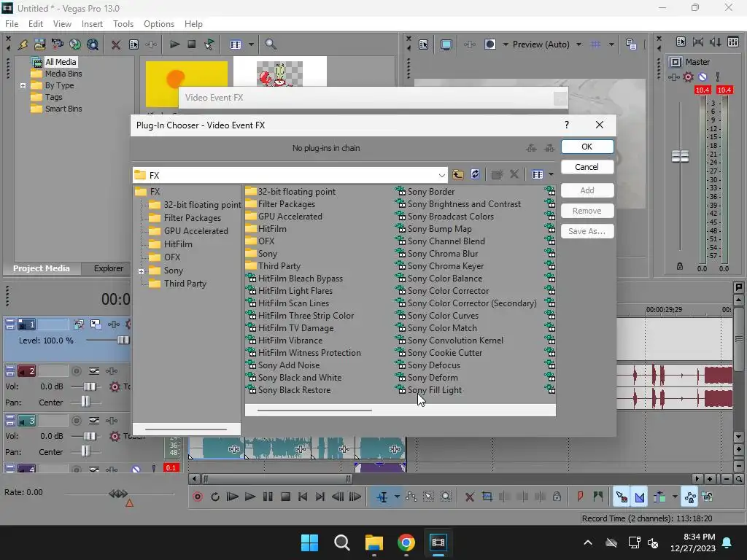This screenshot has height=560, width=747.
Task: Toggle Enable Snapping in timeline toolbar
Action: point(622,497)
